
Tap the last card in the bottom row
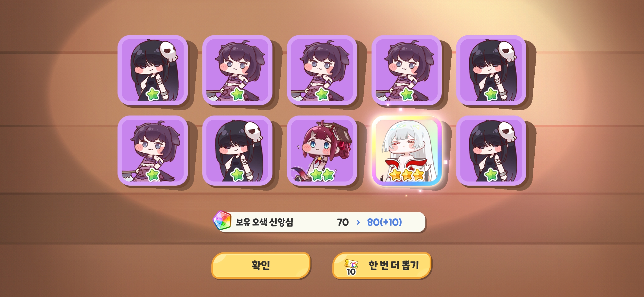[491, 151]
